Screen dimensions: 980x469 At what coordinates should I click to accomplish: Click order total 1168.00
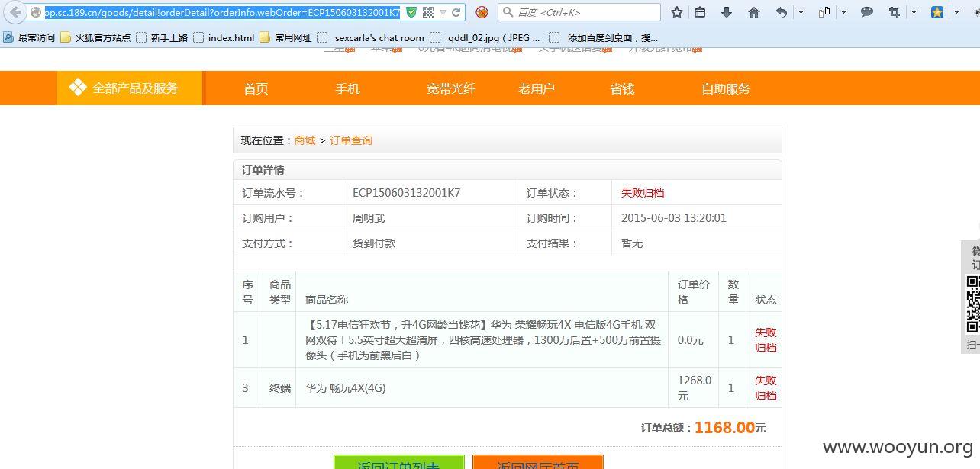(724, 428)
